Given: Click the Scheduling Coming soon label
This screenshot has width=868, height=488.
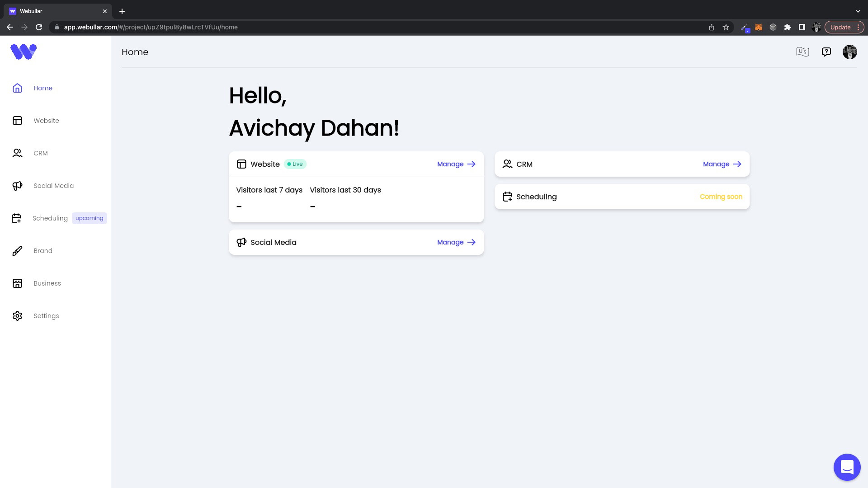Looking at the screenshot, I should point(722,197).
